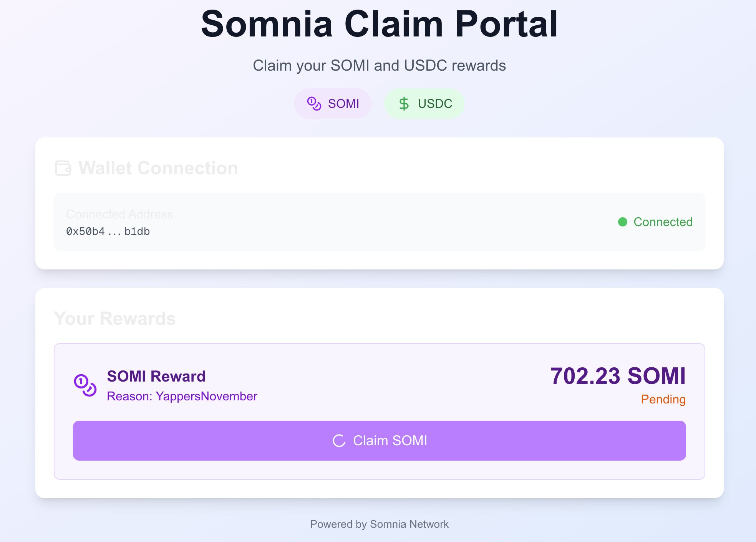
Task: Select the SOMI token label
Action: click(x=343, y=104)
